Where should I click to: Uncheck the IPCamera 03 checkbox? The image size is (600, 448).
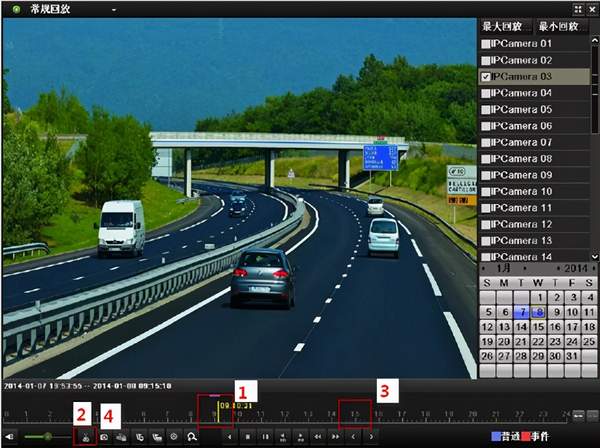(x=486, y=76)
